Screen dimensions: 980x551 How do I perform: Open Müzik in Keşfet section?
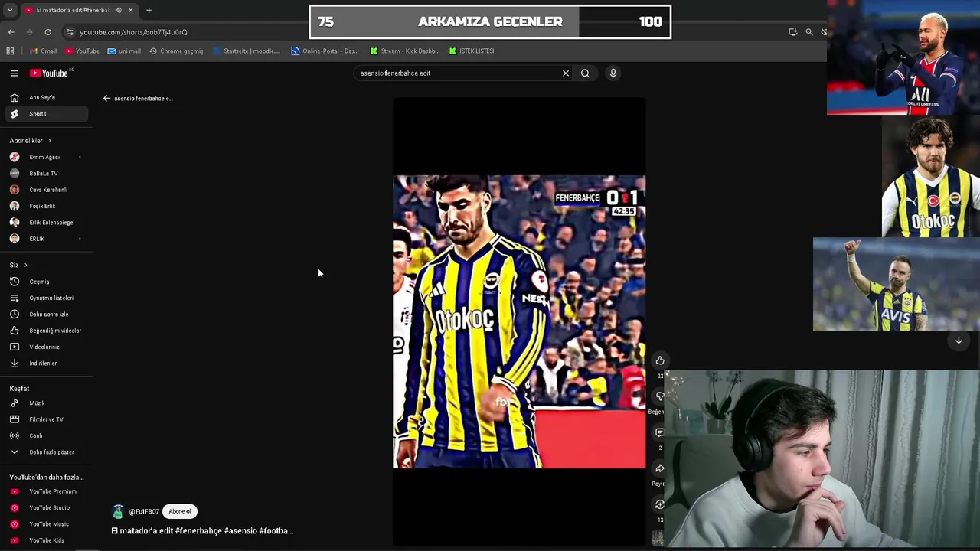(46, 403)
